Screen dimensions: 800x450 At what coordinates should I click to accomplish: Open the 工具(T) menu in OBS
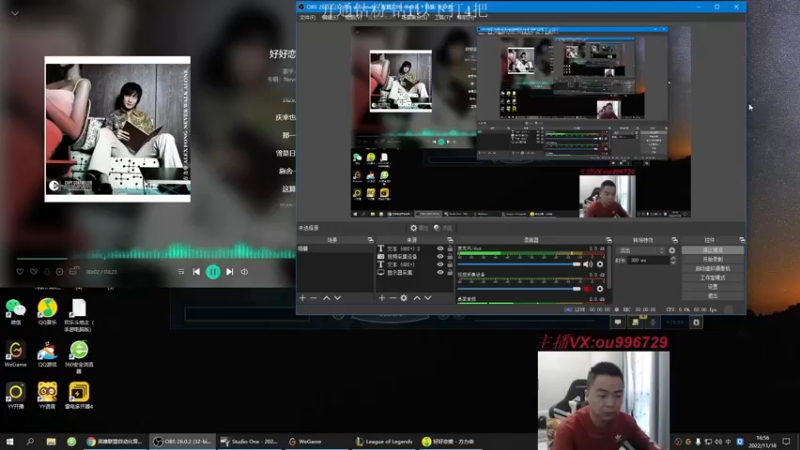pyautogui.click(x=443, y=17)
